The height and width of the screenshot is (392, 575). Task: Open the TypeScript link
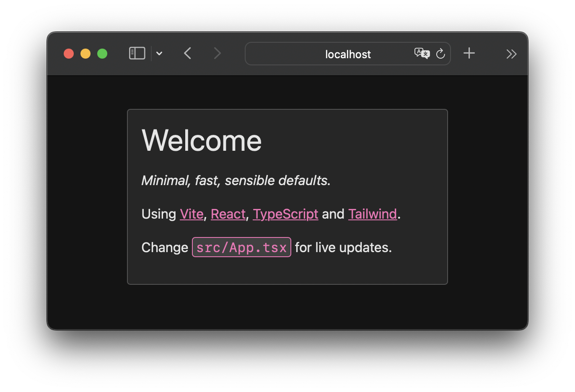point(285,214)
